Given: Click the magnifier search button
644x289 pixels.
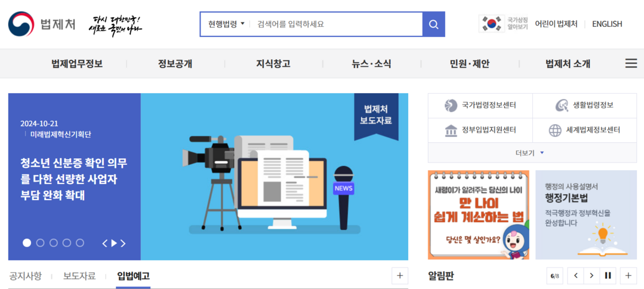Looking at the screenshot, I should point(433,24).
